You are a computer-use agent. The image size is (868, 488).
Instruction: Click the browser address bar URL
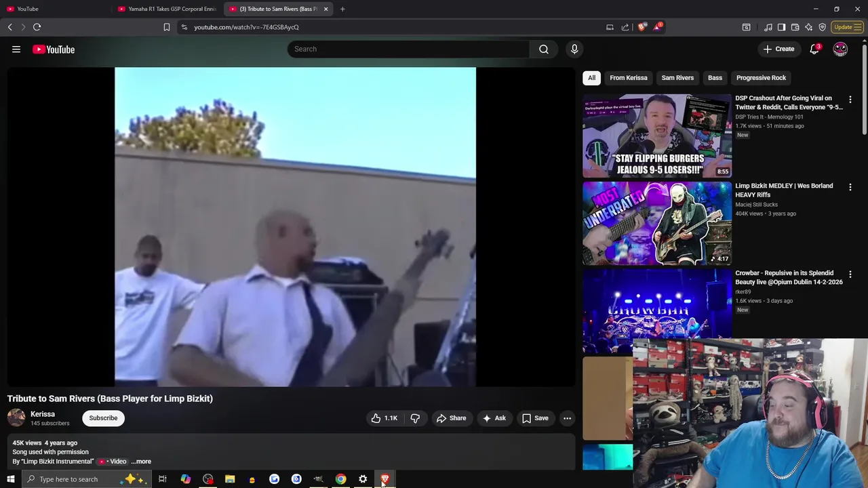click(246, 27)
